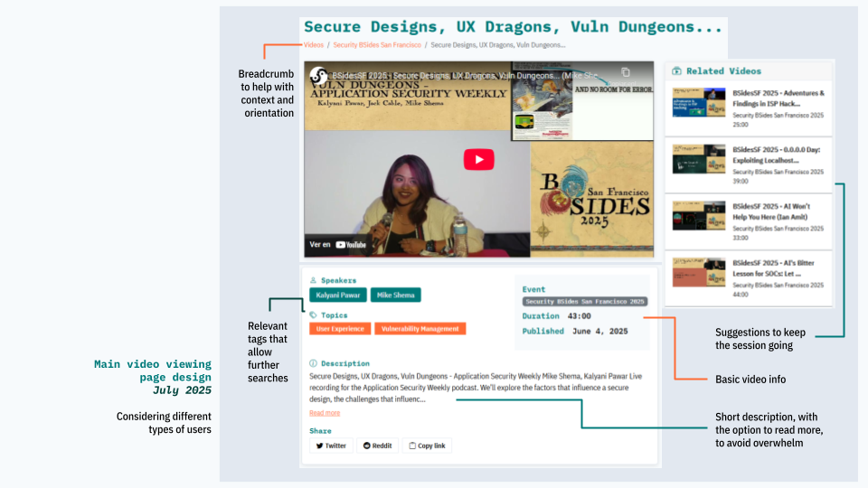Click the page heading 'Secure Designs, UX Dragons, Vuln Dungeons...'
Screen dimensions: 868x488
click(513, 26)
